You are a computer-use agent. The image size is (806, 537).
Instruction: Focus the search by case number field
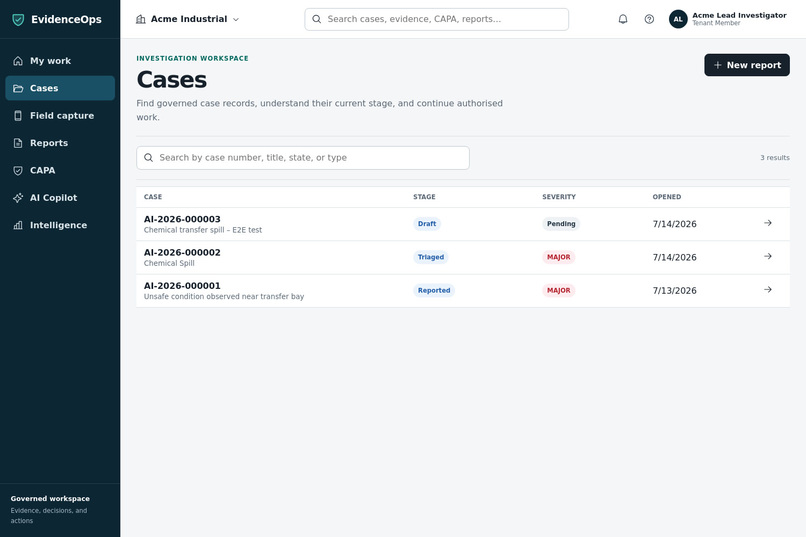[303, 158]
